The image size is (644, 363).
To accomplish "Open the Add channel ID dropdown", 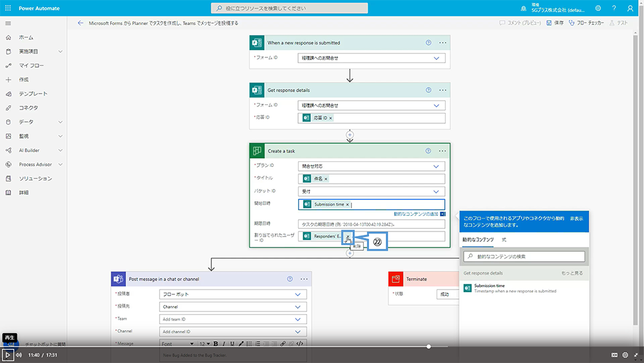I will [298, 332].
